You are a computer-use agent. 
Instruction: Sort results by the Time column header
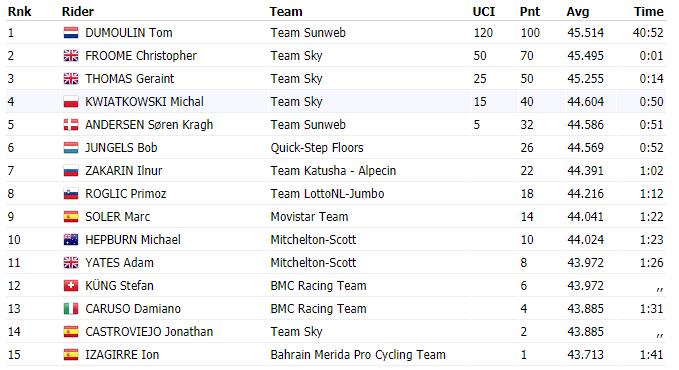pyautogui.click(x=649, y=11)
